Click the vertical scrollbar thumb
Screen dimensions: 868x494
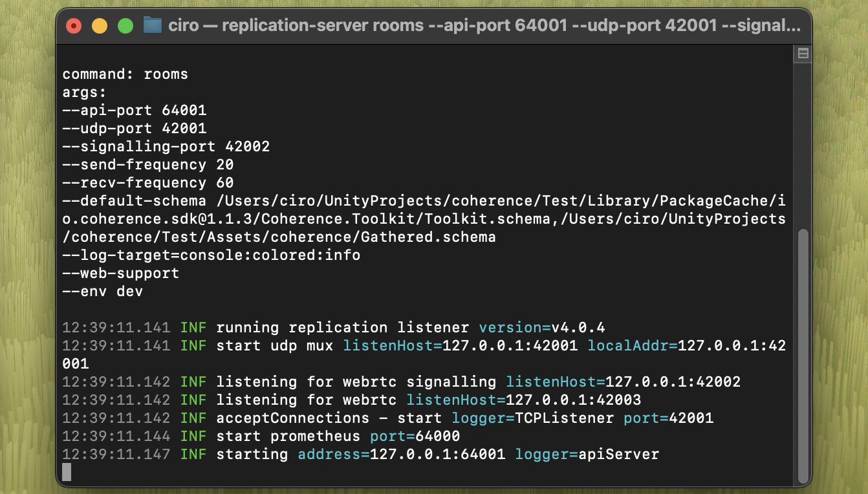point(803,354)
